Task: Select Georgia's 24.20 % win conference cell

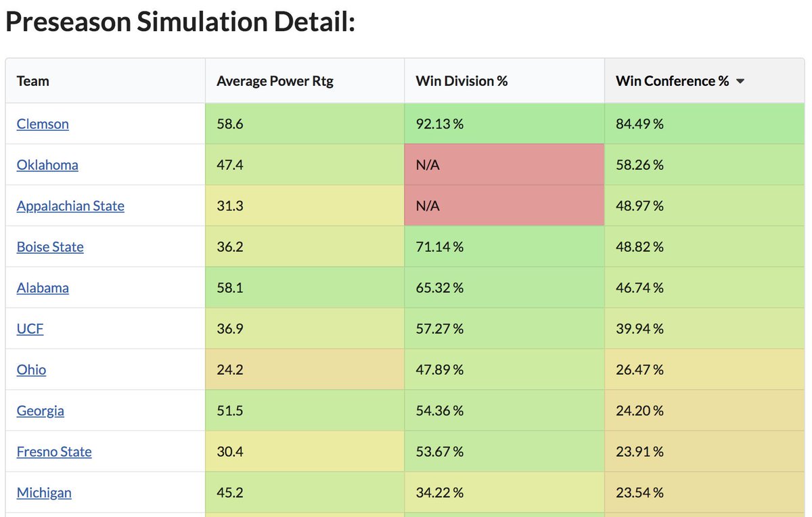Action: (704, 411)
